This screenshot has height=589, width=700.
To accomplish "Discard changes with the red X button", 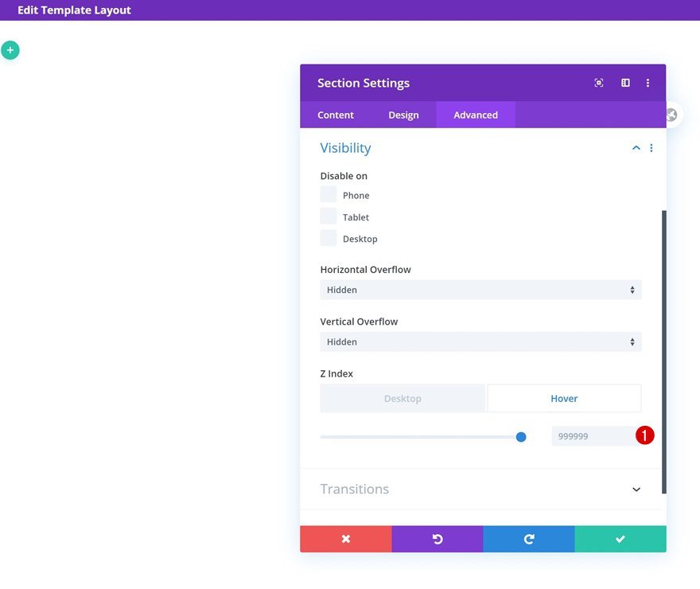I will coord(345,539).
